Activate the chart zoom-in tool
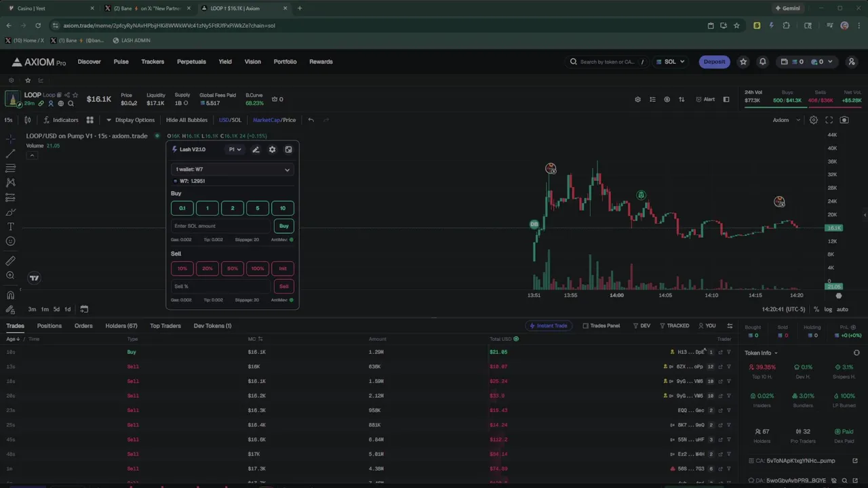This screenshot has height=488, width=868. pos(10,276)
